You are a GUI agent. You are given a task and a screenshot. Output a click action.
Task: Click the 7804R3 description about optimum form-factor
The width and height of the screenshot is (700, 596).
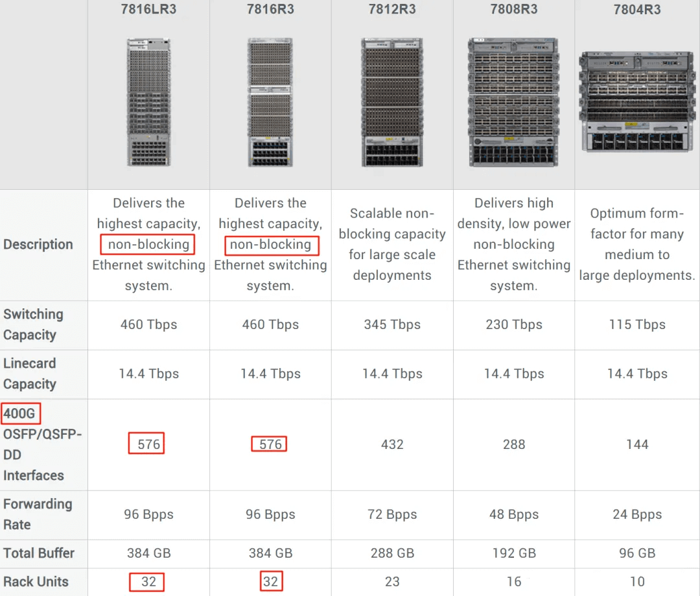637,244
